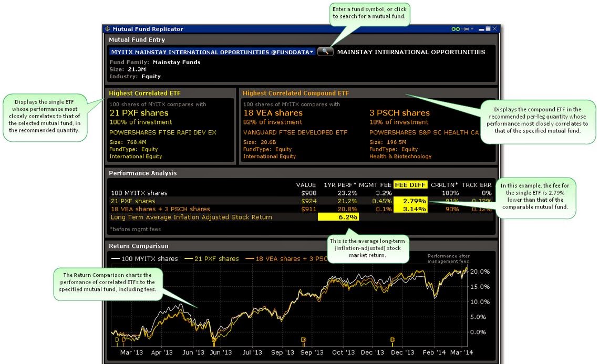The width and height of the screenshot is (599, 364).
Task: Click the MGMT FEE column header
Action: (x=375, y=185)
